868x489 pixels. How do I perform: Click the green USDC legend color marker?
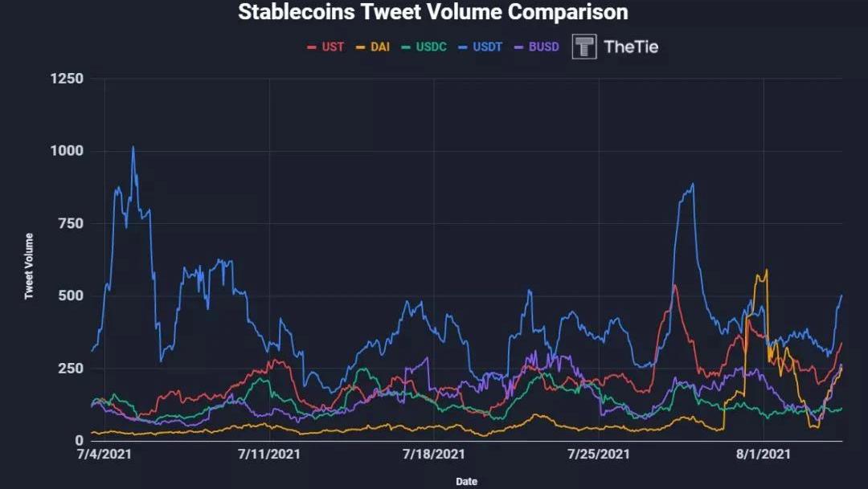pyautogui.click(x=407, y=47)
